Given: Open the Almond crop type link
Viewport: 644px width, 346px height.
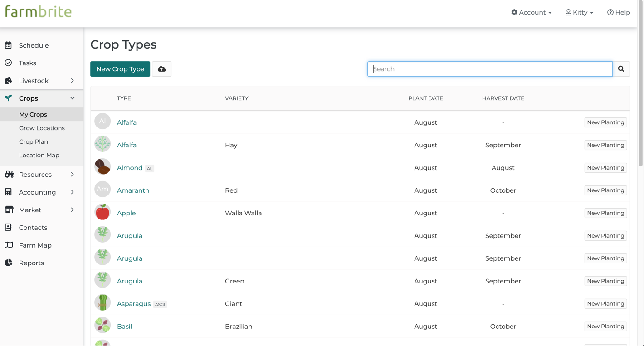Looking at the screenshot, I should pyautogui.click(x=130, y=168).
